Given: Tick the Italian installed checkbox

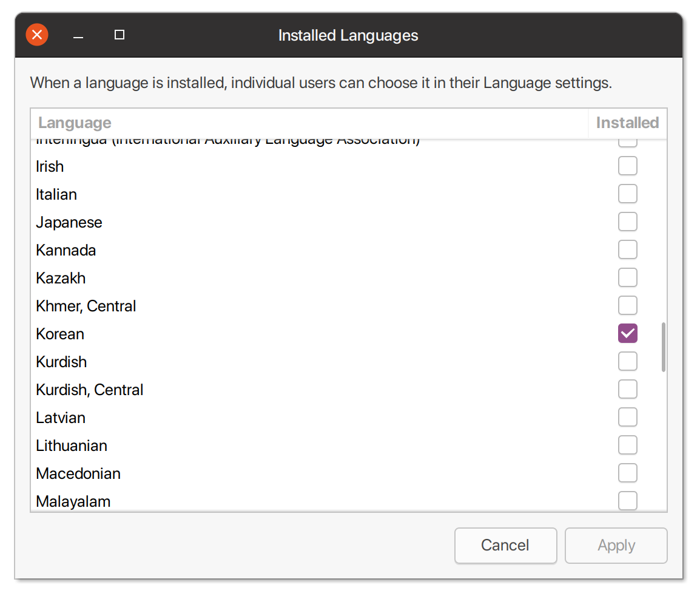Looking at the screenshot, I should [627, 194].
